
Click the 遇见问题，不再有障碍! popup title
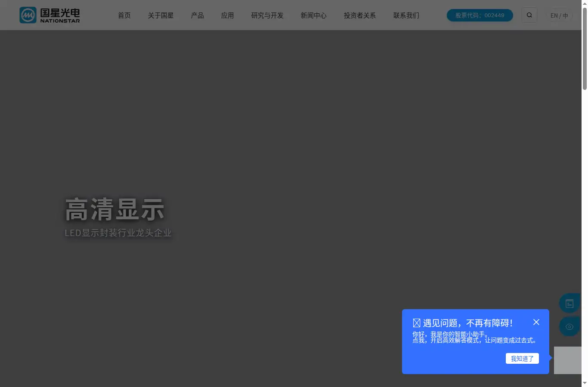[x=463, y=323]
